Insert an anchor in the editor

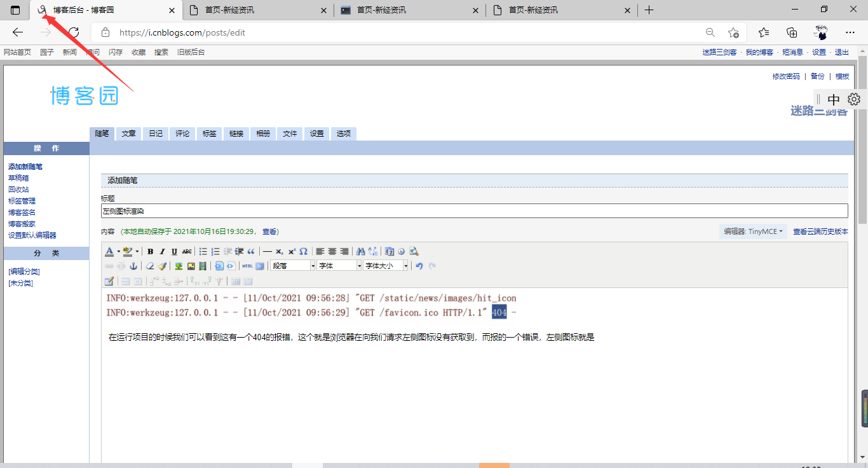click(133, 266)
